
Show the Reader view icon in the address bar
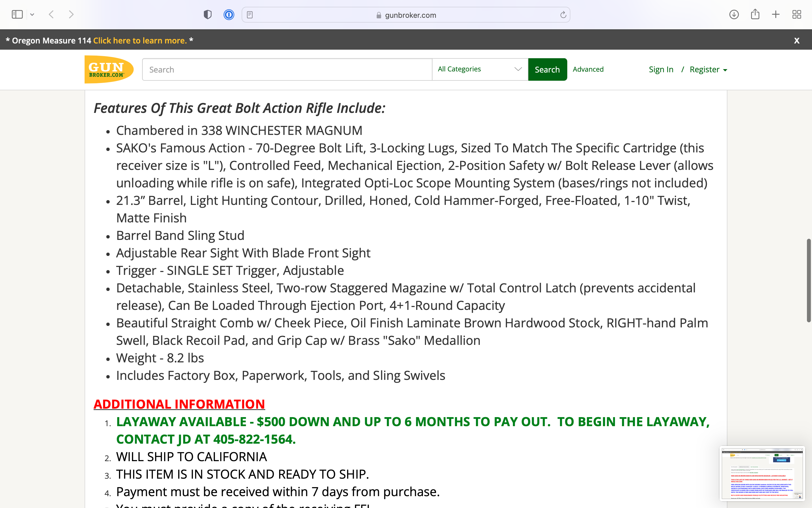point(250,15)
